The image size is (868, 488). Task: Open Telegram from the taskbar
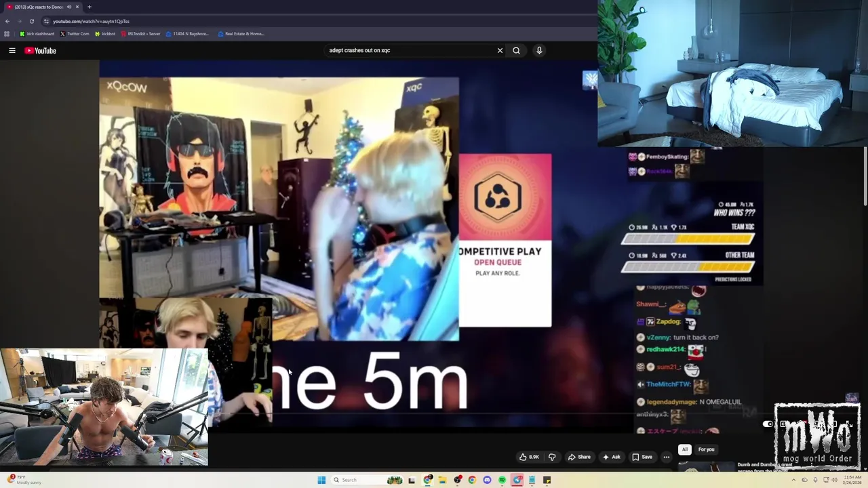tap(517, 480)
